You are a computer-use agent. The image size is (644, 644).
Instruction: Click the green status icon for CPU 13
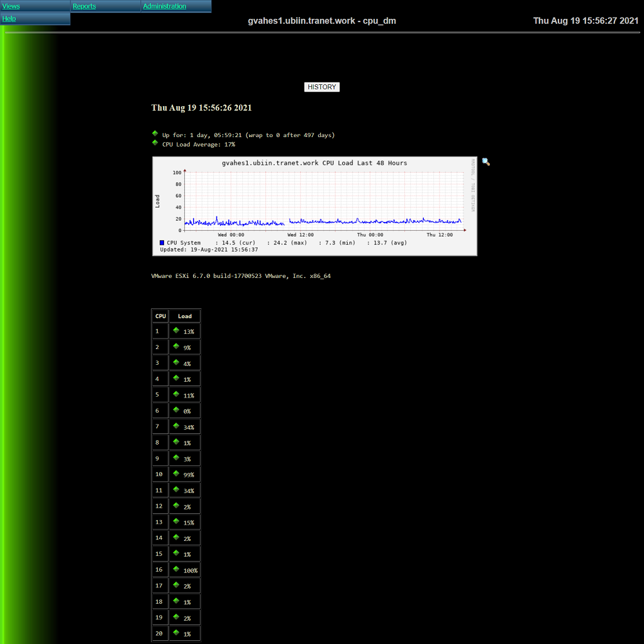point(176,521)
